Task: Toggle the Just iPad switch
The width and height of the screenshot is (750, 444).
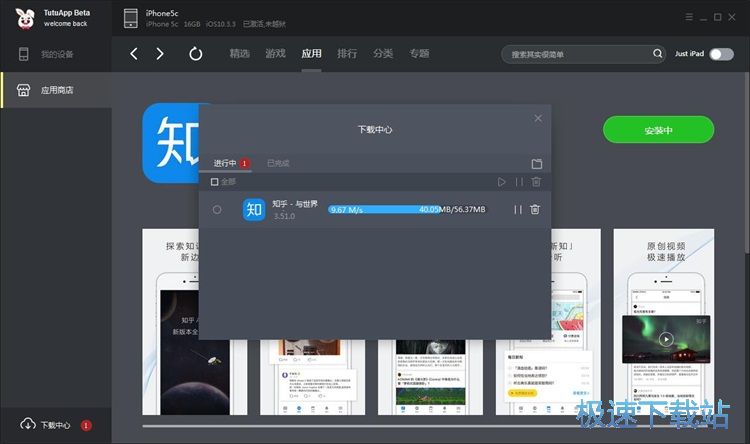Action: pyautogui.click(x=721, y=54)
